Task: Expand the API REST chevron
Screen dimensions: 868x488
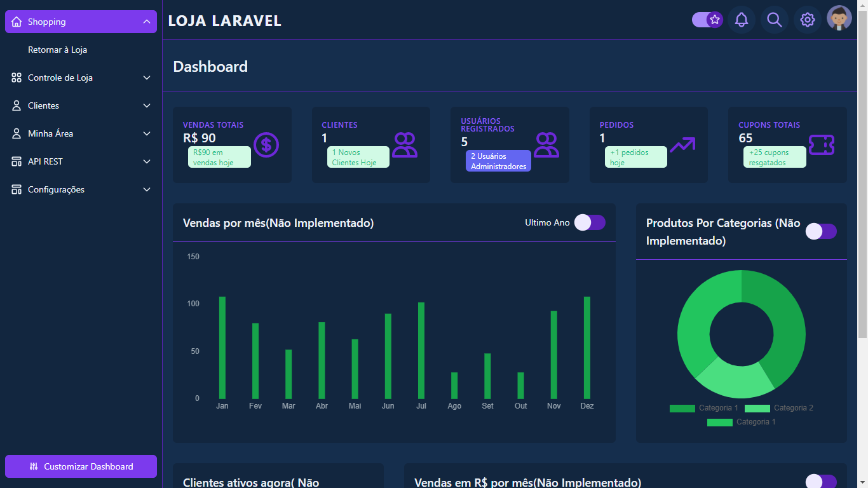Action: pyautogui.click(x=147, y=161)
